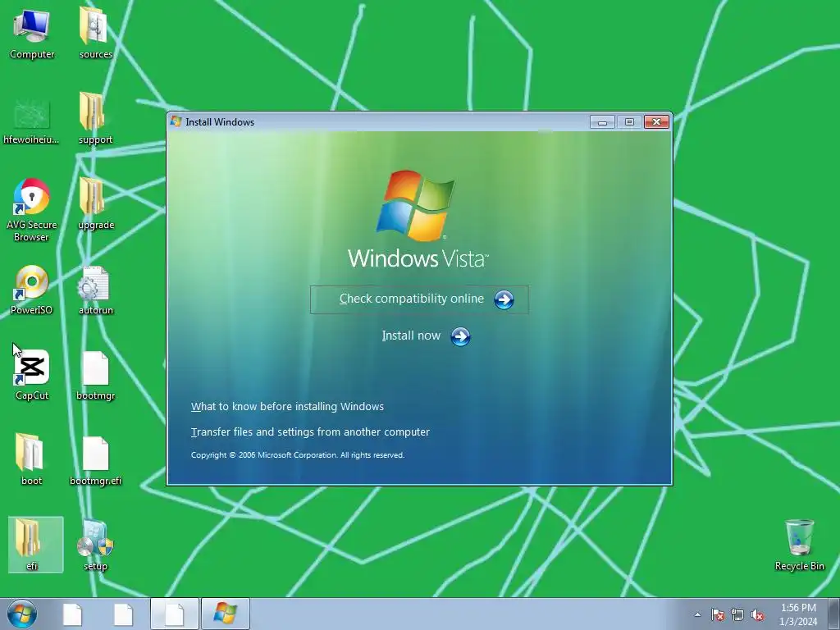840x630 pixels.
Task: Select the Recycle Bin icon
Action: [799, 545]
